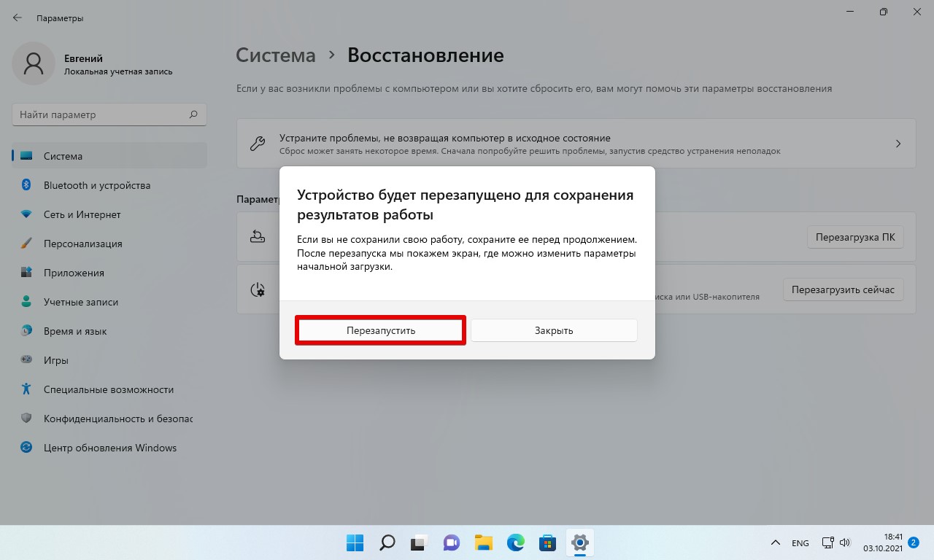This screenshot has height=560, width=934.
Task: Click the privacy shield icon
Action: [26, 419]
